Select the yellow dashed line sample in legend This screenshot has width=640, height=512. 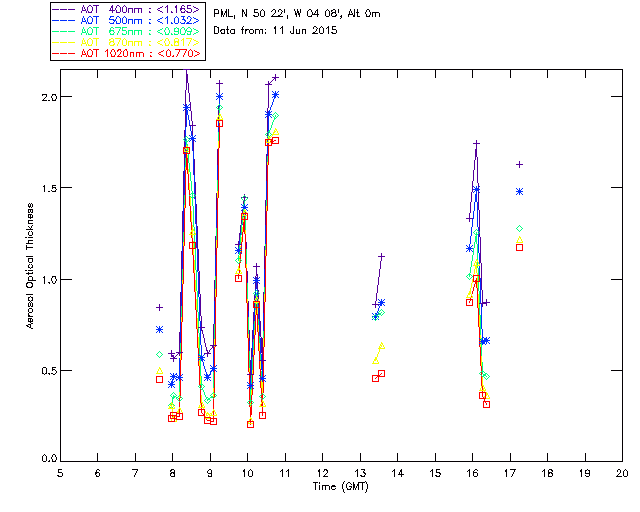point(64,42)
